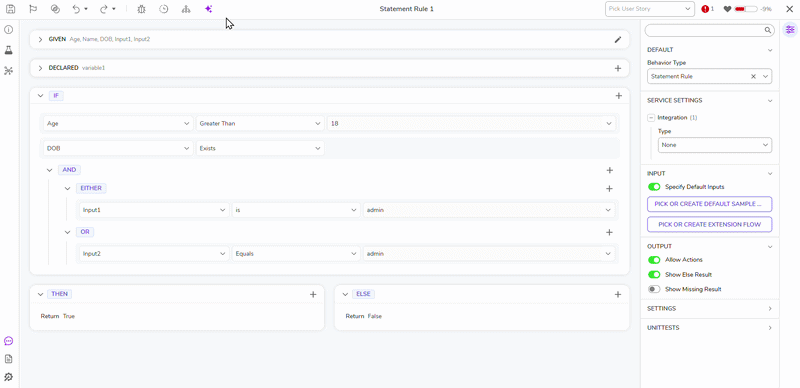Expand the DECLARED section
The height and width of the screenshot is (388, 800).
point(41,68)
